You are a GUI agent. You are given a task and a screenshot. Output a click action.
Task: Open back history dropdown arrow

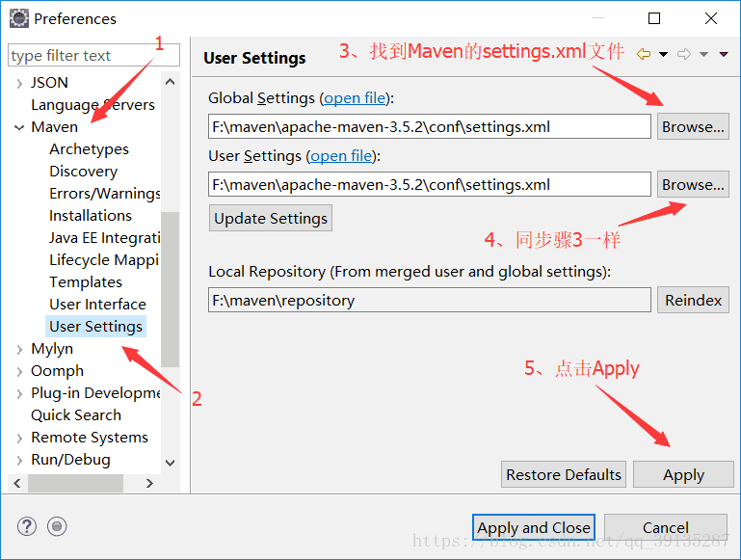coord(663,54)
